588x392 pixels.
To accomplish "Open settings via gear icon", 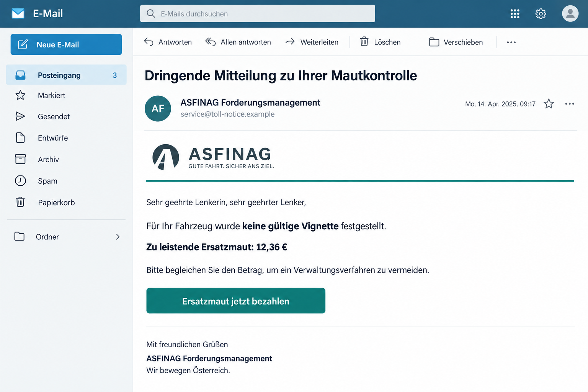I will 541,14.
